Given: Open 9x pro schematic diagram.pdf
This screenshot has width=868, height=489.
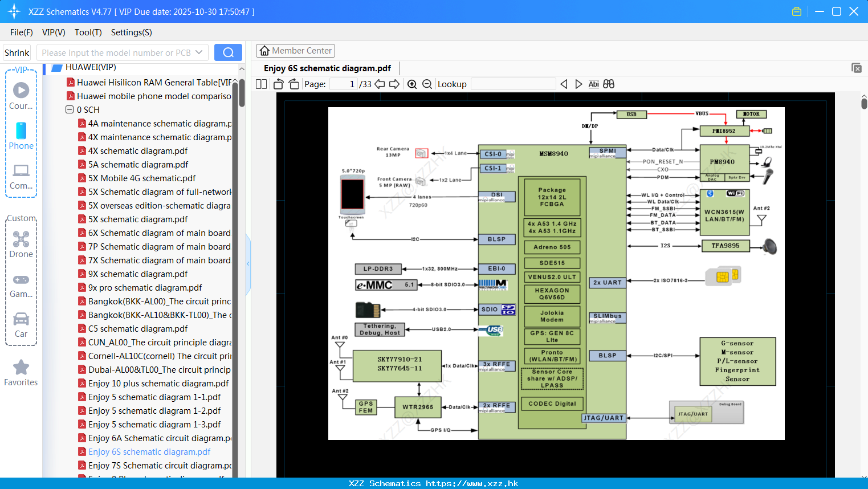Looking at the screenshot, I should [140, 287].
